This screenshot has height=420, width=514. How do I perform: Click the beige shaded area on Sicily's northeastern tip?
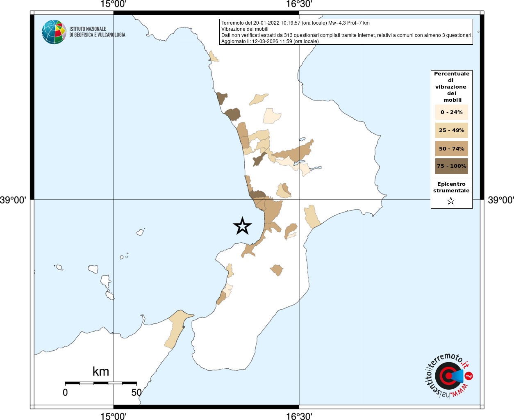point(177,328)
